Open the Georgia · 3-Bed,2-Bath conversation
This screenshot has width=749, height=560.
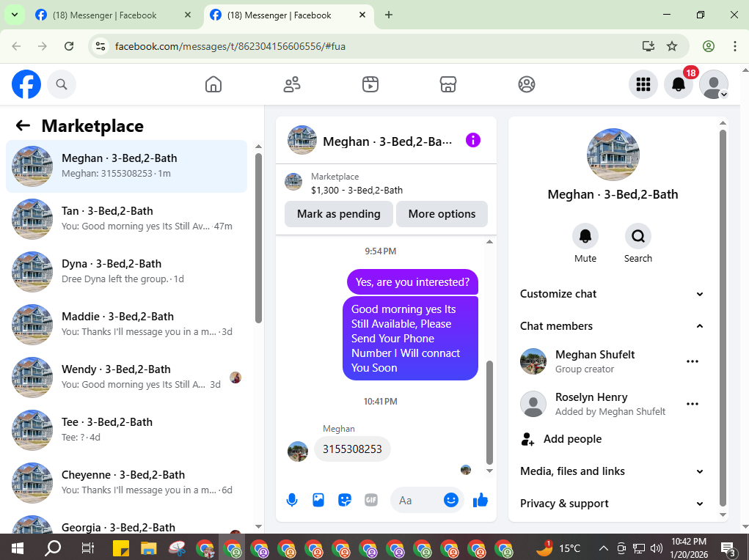[x=126, y=523]
